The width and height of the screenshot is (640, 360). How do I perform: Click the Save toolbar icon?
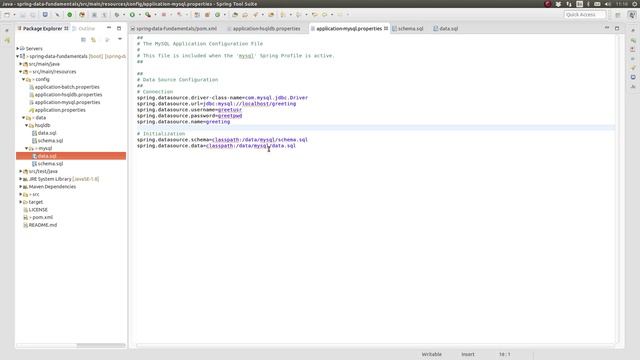(x=23, y=15)
